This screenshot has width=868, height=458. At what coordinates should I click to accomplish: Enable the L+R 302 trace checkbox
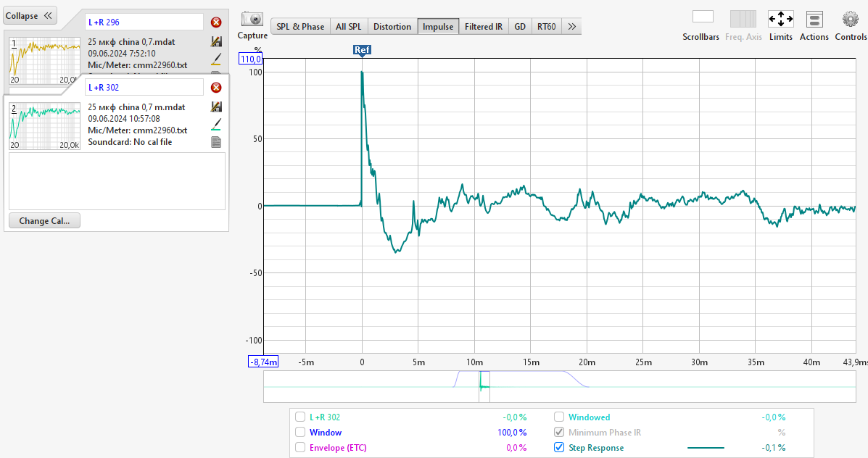[300, 417]
